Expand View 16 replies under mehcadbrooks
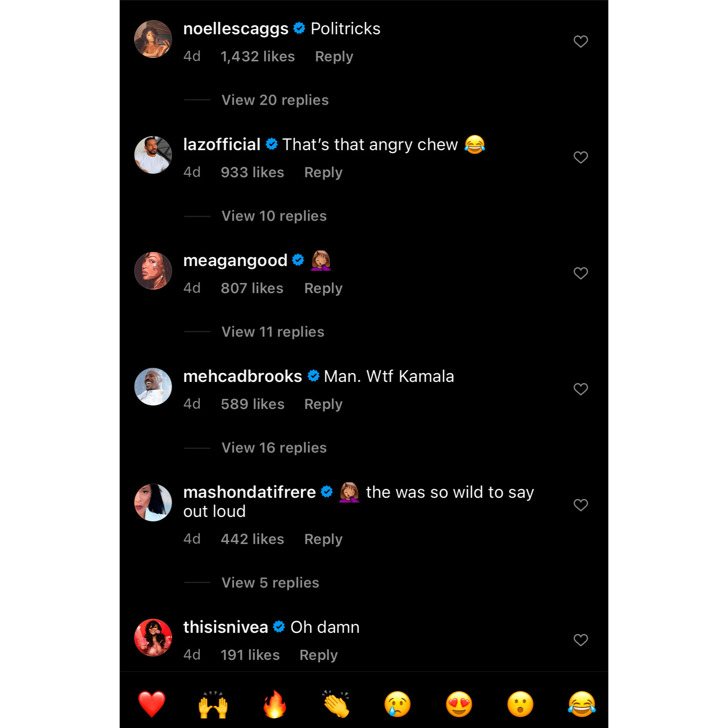Screen dimensions: 728x728 point(274,448)
